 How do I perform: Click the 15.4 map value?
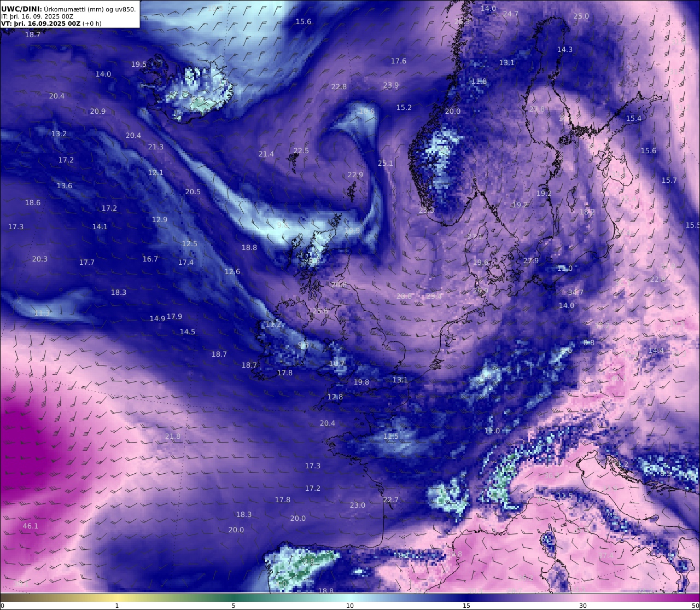tap(634, 119)
